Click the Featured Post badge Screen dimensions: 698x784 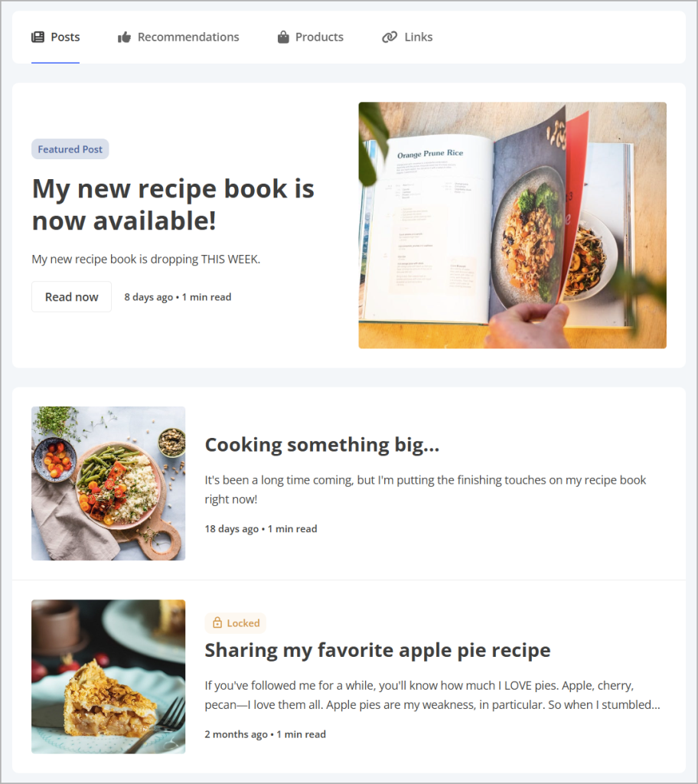point(70,149)
